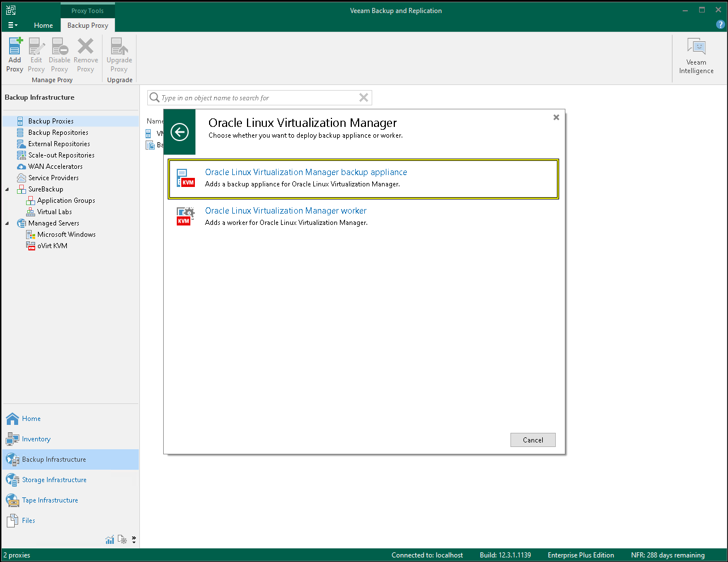Image resolution: width=728 pixels, height=562 pixels.
Task: Open the Files view
Action: pyautogui.click(x=28, y=521)
